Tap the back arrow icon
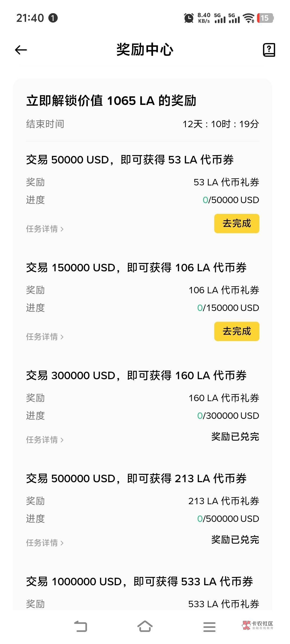This screenshot has width=290, height=644. coord(21,50)
